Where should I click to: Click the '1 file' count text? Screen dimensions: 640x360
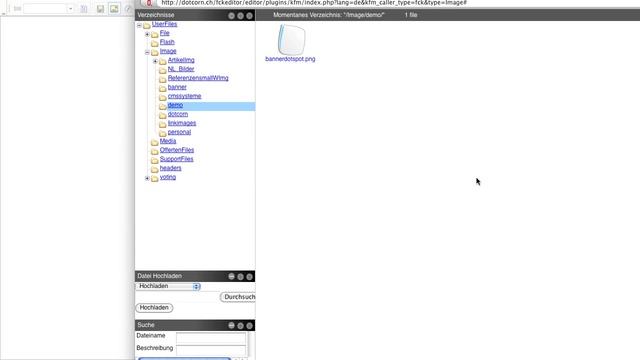pos(411,15)
